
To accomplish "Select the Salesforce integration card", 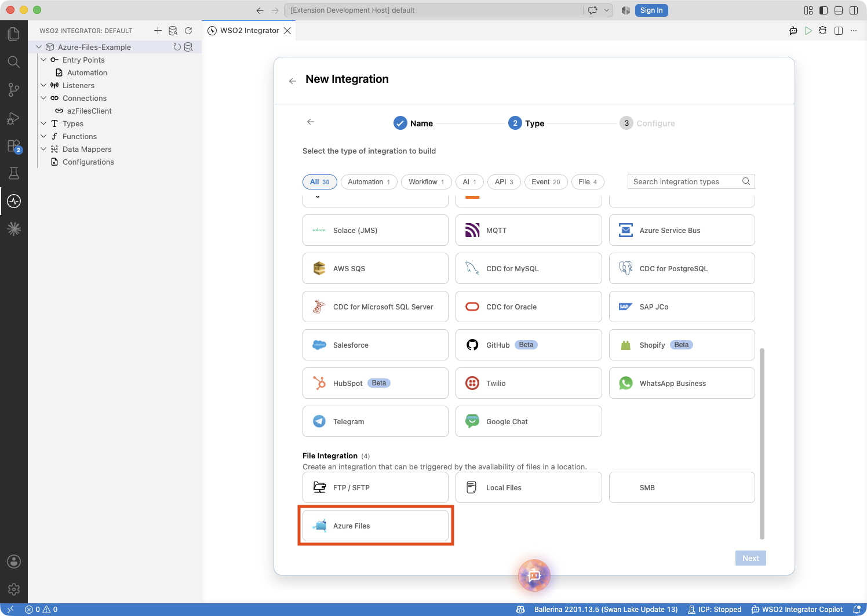I will [376, 345].
